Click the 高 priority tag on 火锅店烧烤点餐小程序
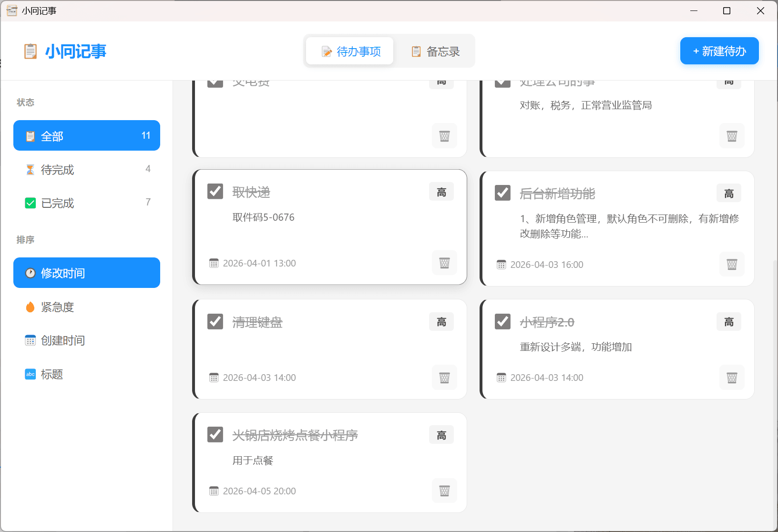The image size is (778, 532). [441, 435]
